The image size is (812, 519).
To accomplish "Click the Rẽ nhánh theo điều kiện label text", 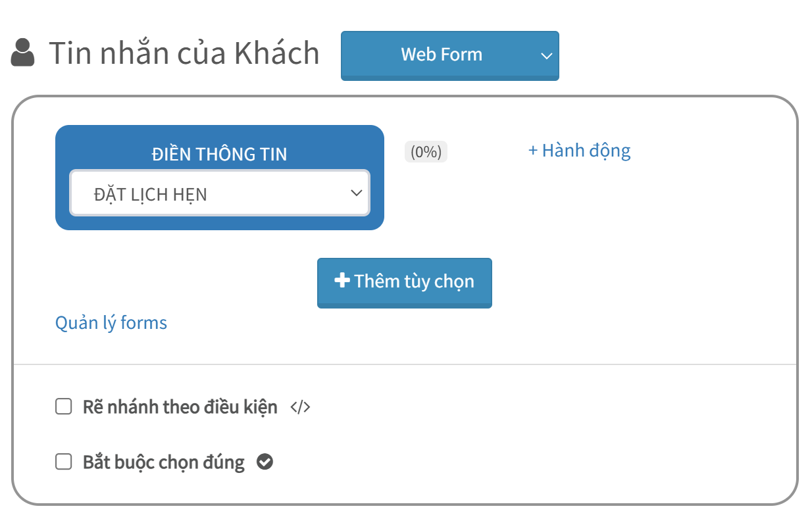I will click(180, 407).
